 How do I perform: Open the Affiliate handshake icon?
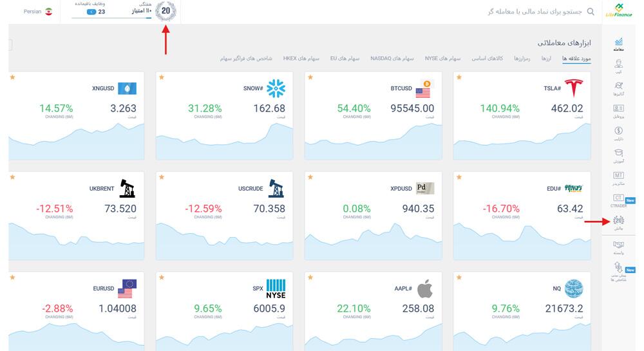[618, 247]
